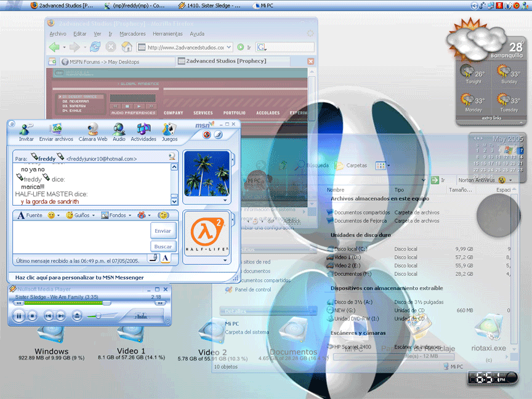Click the rewind button on the seek bar

(x=18, y=303)
